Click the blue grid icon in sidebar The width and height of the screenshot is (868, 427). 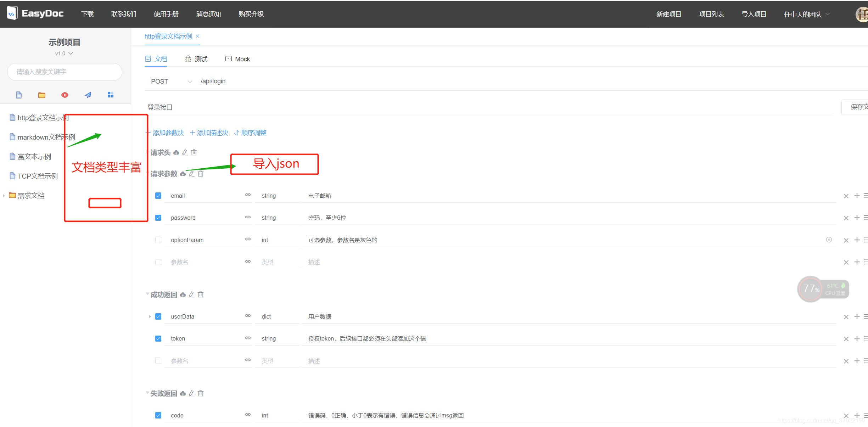tap(111, 95)
